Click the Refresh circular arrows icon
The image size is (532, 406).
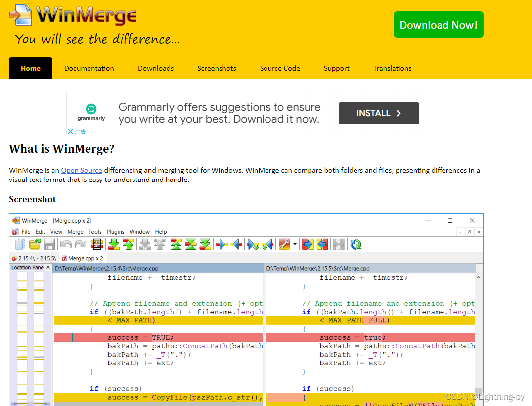pos(355,244)
